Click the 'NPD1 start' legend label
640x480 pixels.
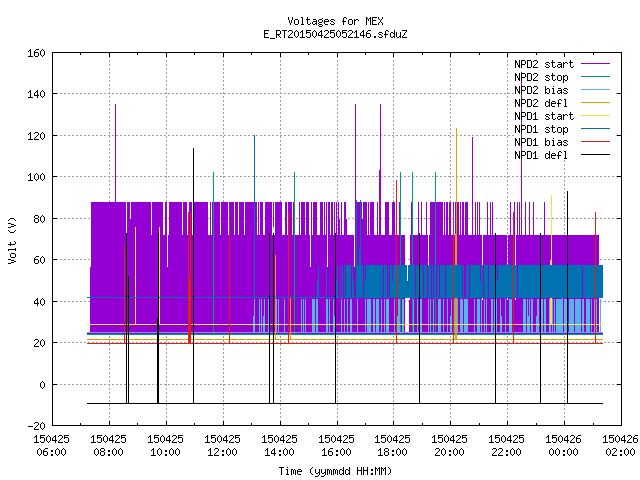click(x=544, y=116)
